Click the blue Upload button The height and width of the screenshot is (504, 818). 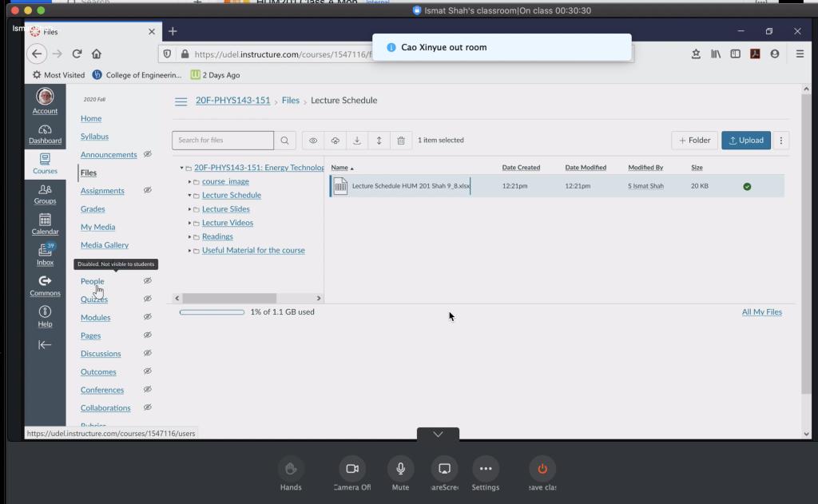[746, 141]
